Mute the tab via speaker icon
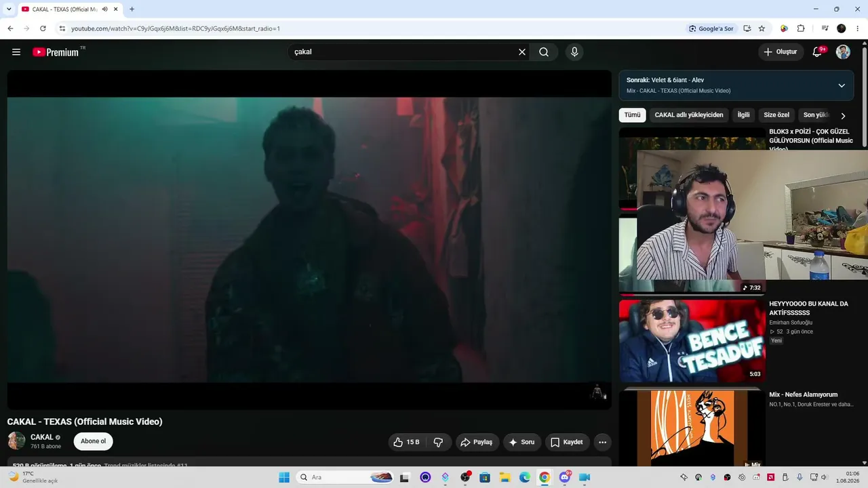This screenshot has height=488, width=868. tap(104, 9)
